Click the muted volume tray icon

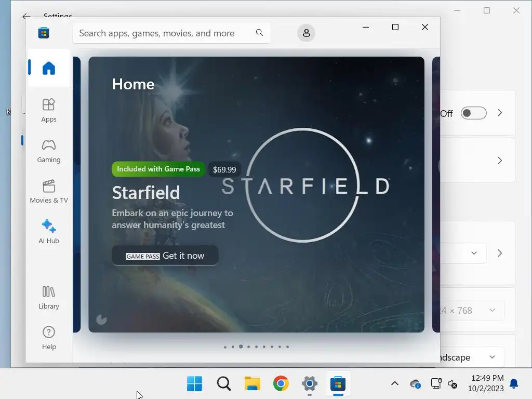point(453,384)
